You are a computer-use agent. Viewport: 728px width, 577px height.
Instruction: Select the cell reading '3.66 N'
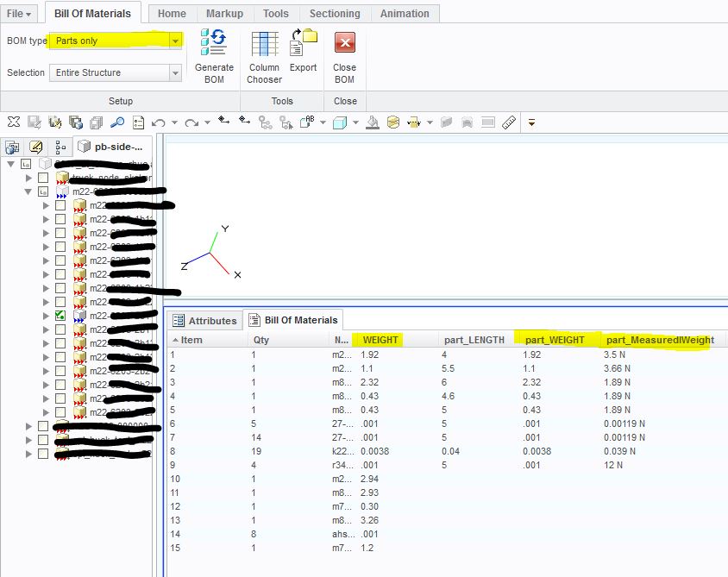617,368
